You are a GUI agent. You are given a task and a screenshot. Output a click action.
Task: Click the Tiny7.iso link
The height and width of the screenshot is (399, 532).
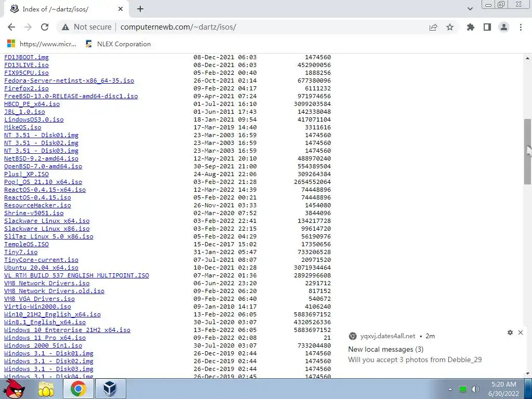tap(21, 252)
